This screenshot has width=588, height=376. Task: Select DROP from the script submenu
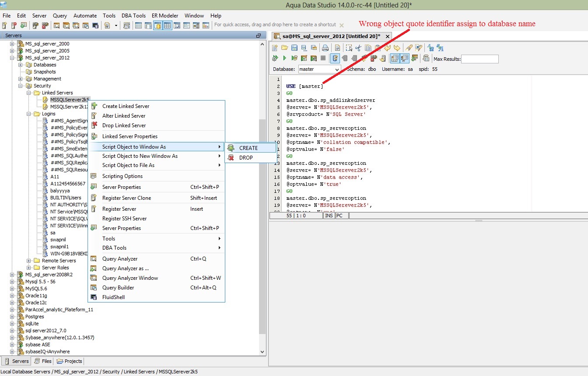pos(251,157)
